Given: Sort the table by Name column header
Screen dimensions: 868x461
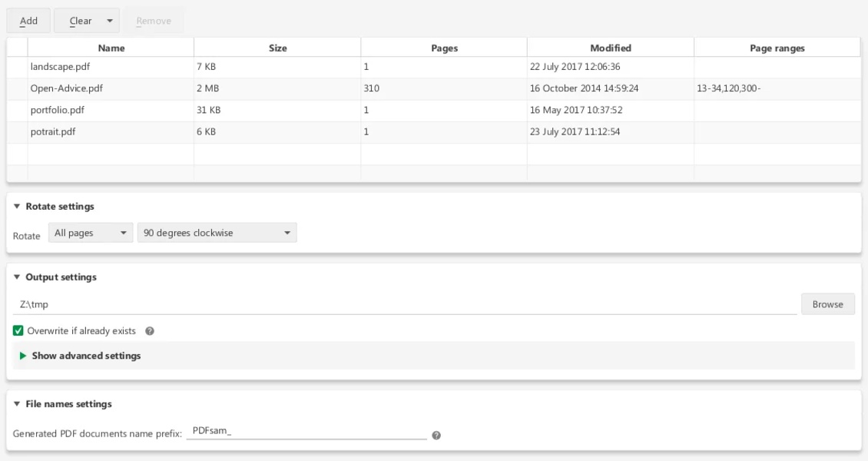Looking at the screenshot, I should click(111, 48).
